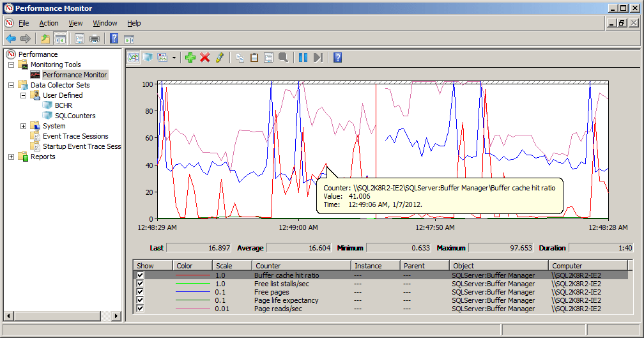Select Performance root tree node

coord(38,54)
